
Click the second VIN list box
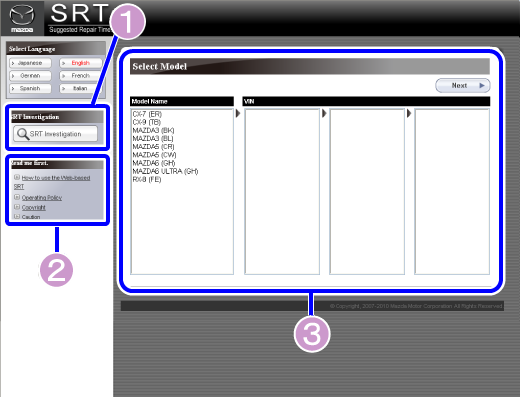(x=367, y=192)
